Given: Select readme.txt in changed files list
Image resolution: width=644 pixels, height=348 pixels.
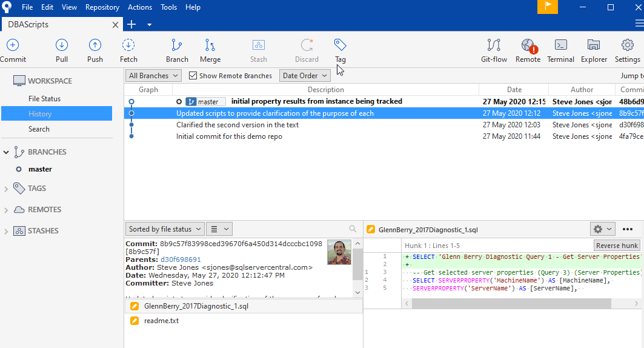Looking at the screenshot, I should coord(161,321).
